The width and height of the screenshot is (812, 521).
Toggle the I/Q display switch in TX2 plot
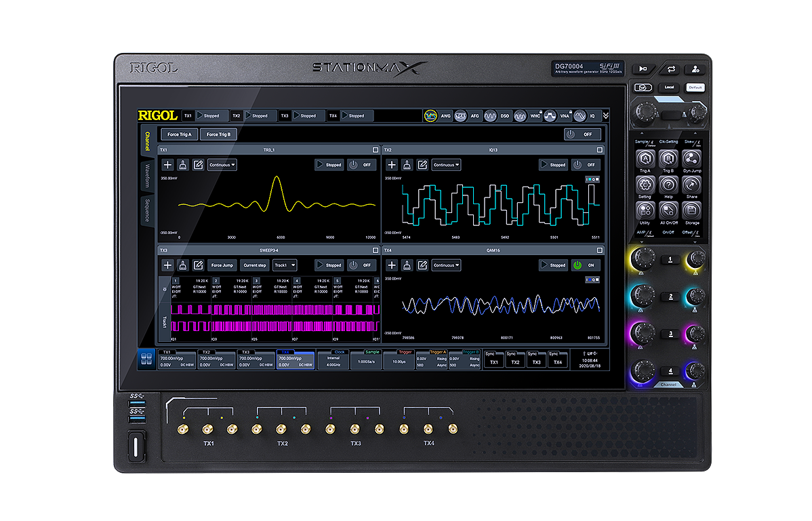592,179
